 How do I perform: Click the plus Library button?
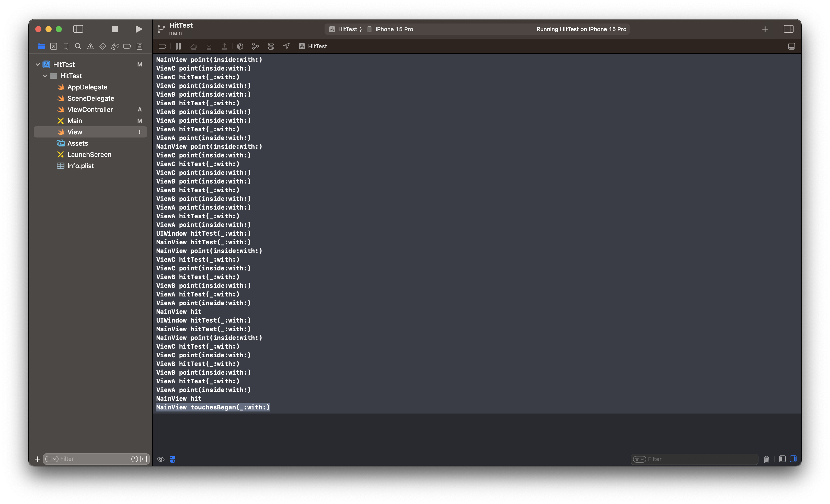[x=765, y=29]
